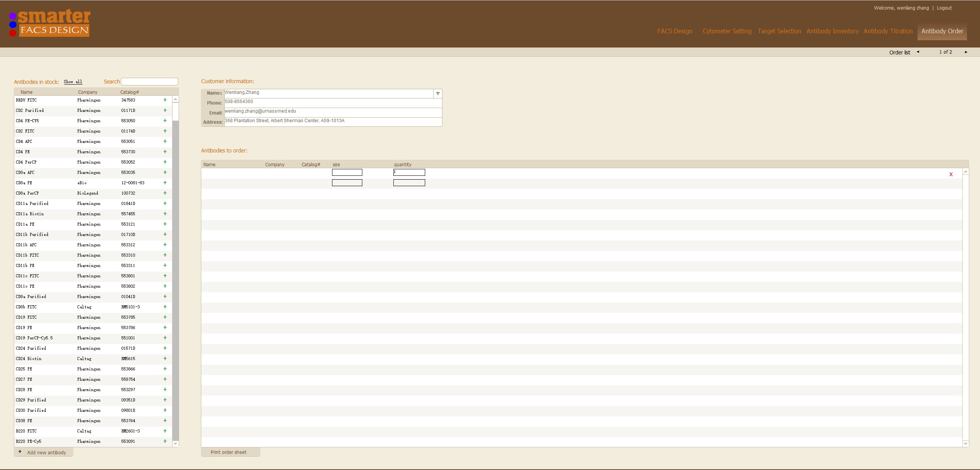This screenshot has width=980, height=470.
Task: Go to previous order list page arrow
Action: coord(918,52)
